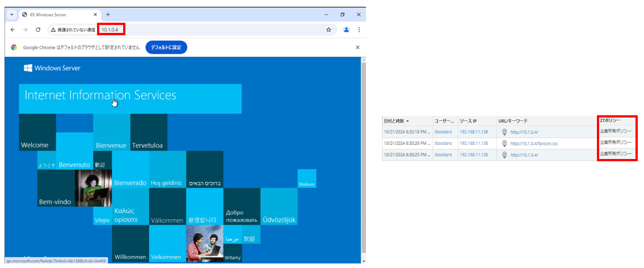Open the Chrome profile avatar
644x268 pixels.
pyautogui.click(x=347, y=30)
